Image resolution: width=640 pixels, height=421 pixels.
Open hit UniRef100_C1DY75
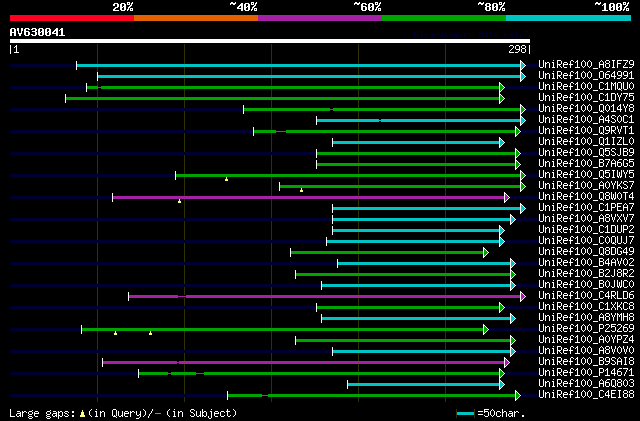click(x=586, y=97)
